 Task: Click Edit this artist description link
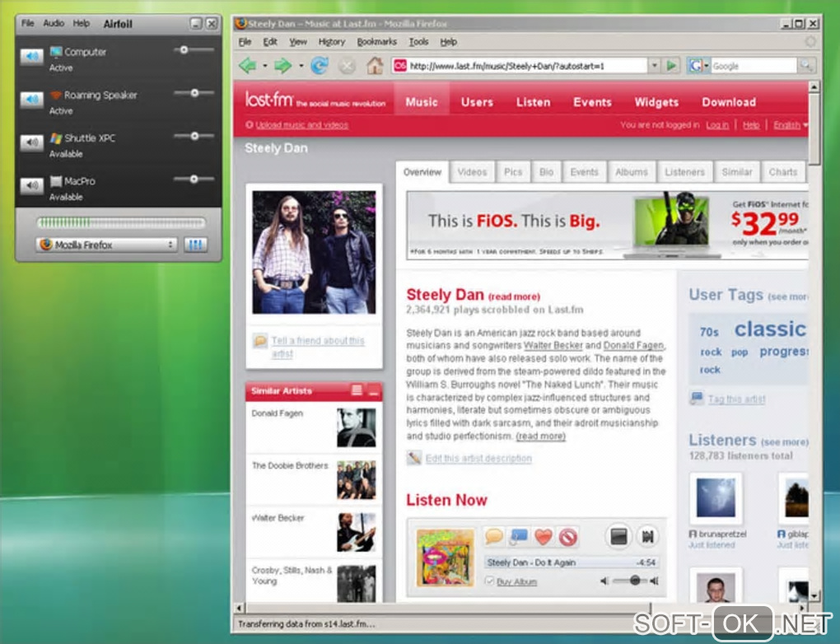(x=478, y=458)
